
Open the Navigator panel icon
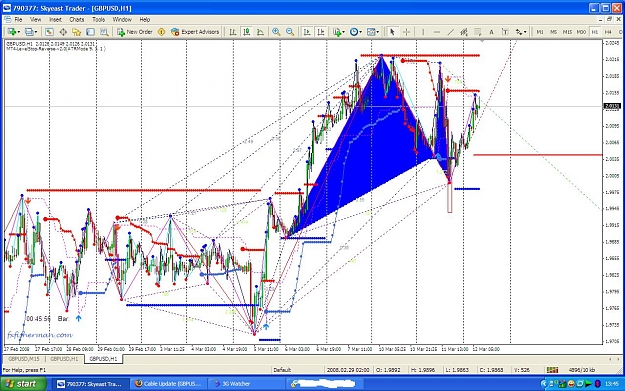coord(76,32)
